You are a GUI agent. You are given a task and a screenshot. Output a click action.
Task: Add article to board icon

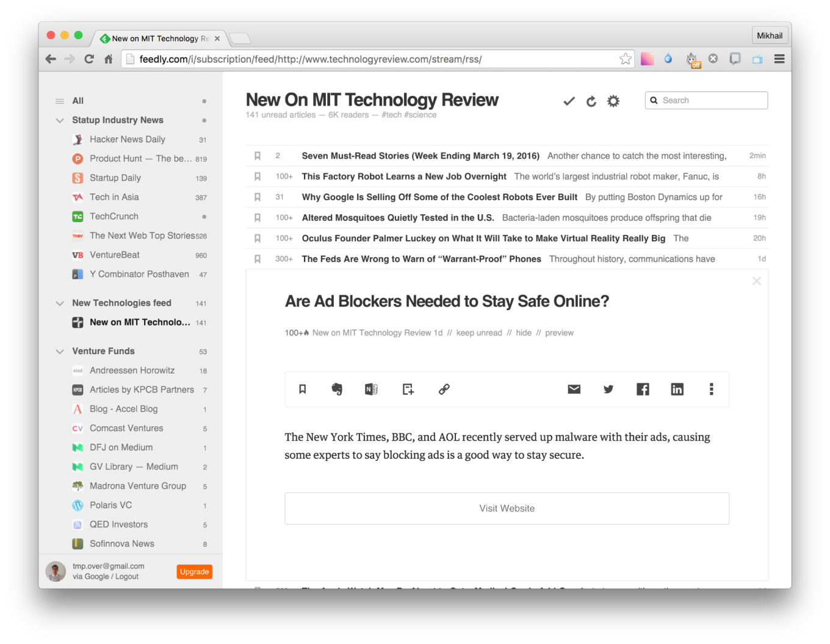408,389
